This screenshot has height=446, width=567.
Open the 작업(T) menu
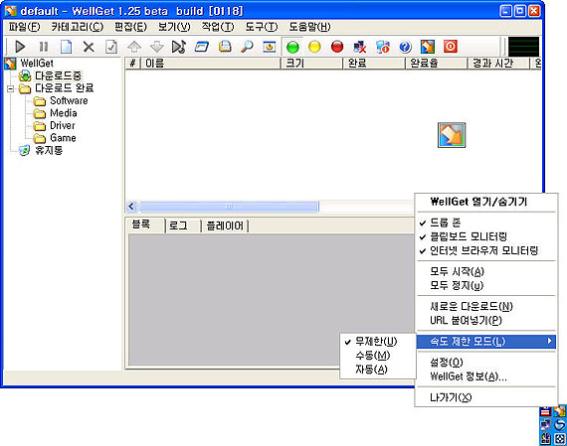218,27
